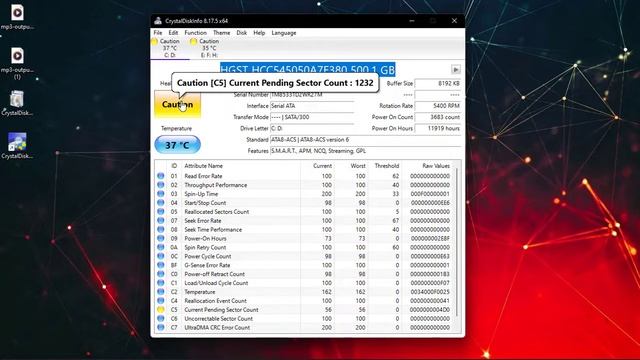Screen dimensions: 640x360
Task: Click the Power On Count 3683 field
Action: tap(438, 117)
